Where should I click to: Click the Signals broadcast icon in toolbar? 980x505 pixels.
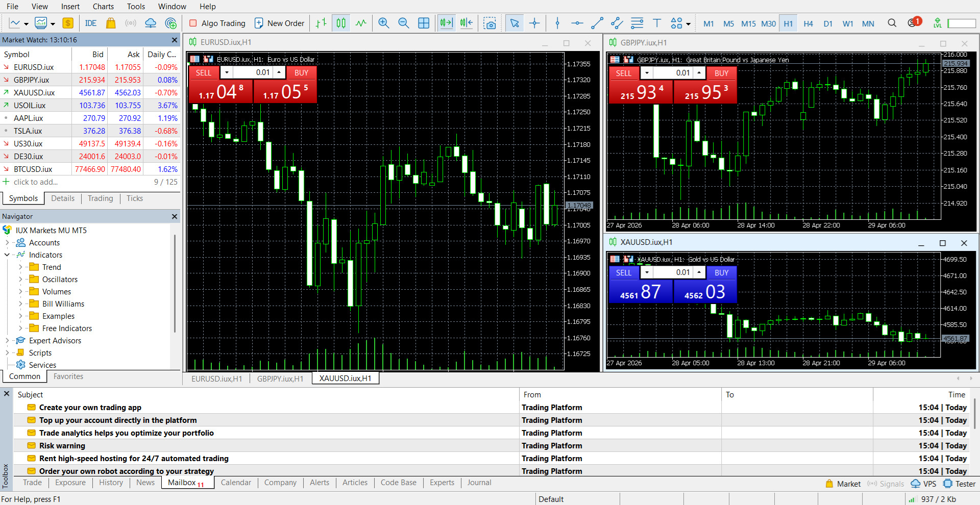click(x=131, y=23)
